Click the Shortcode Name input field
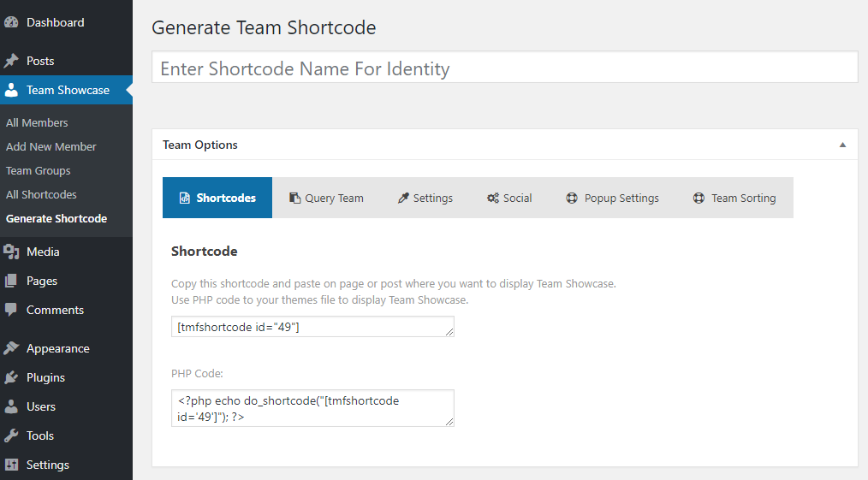 point(505,68)
